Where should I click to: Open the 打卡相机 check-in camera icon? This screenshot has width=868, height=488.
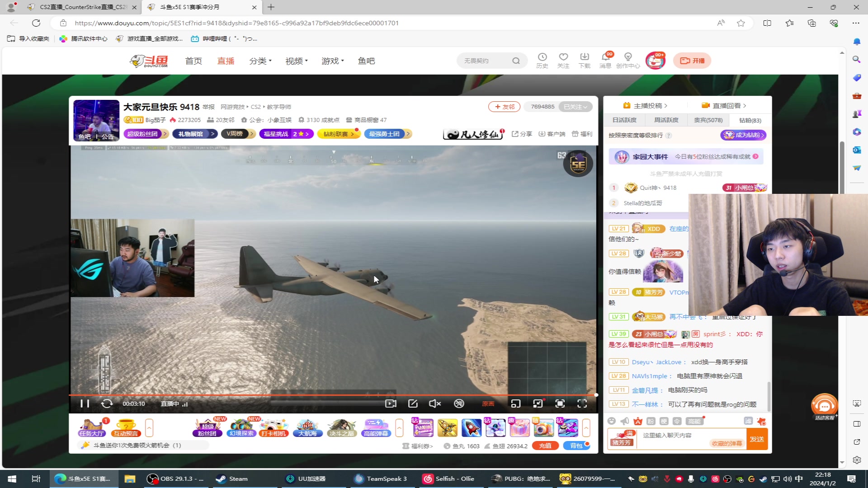pyautogui.click(x=274, y=427)
